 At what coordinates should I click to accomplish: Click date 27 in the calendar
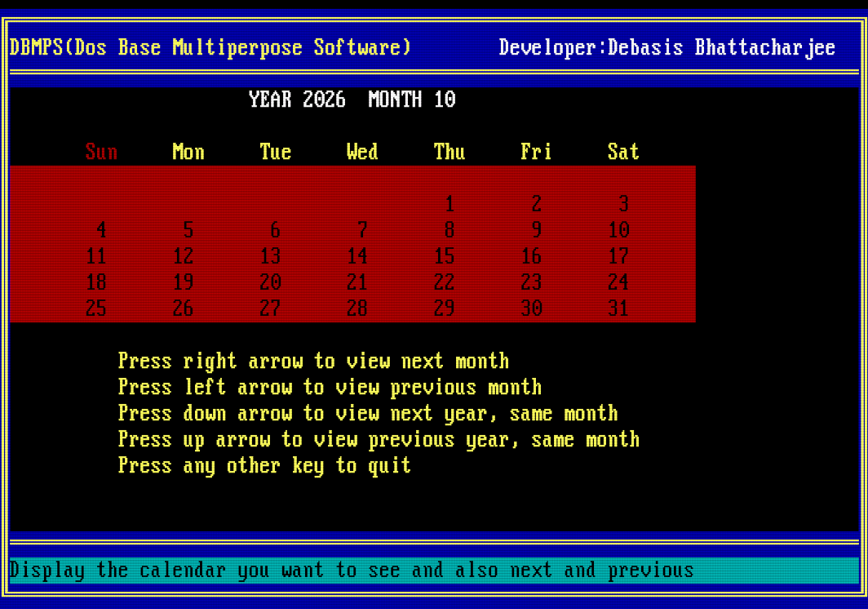point(270,308)
